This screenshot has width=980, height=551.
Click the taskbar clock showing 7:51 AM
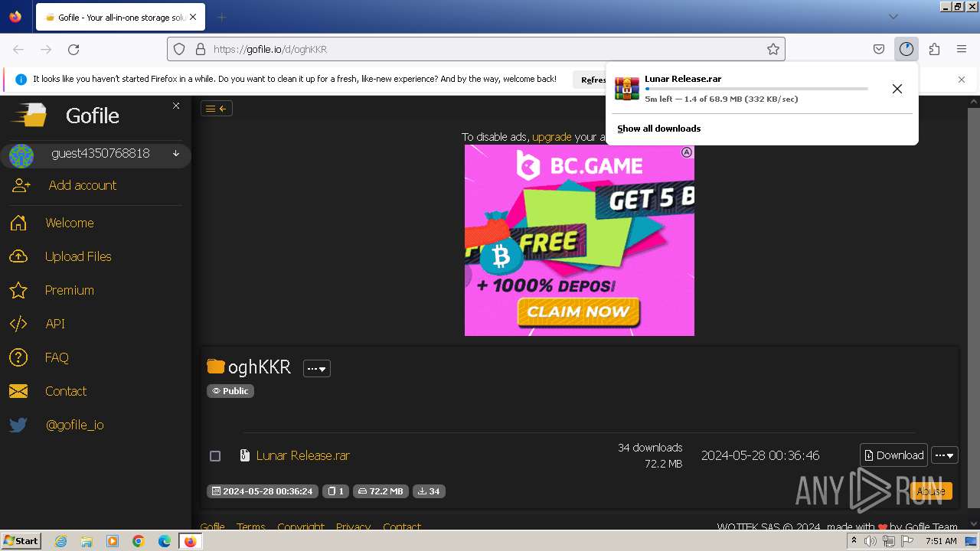[941, 541]
